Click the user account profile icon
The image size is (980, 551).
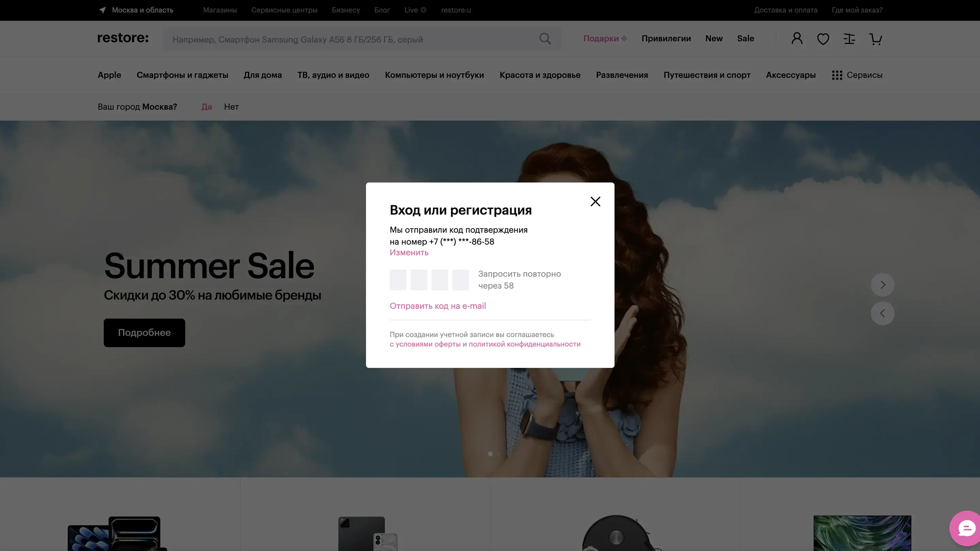click(797, 38)
